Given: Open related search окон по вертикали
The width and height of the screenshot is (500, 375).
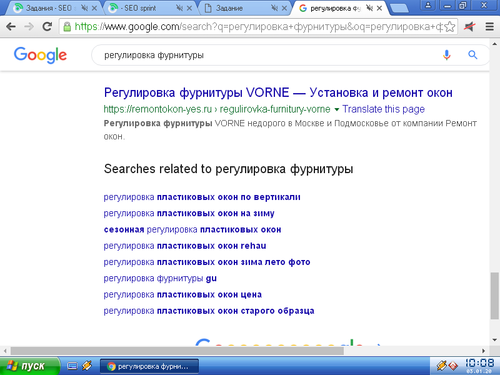Looking at the screenshot, I should (202, 197).
